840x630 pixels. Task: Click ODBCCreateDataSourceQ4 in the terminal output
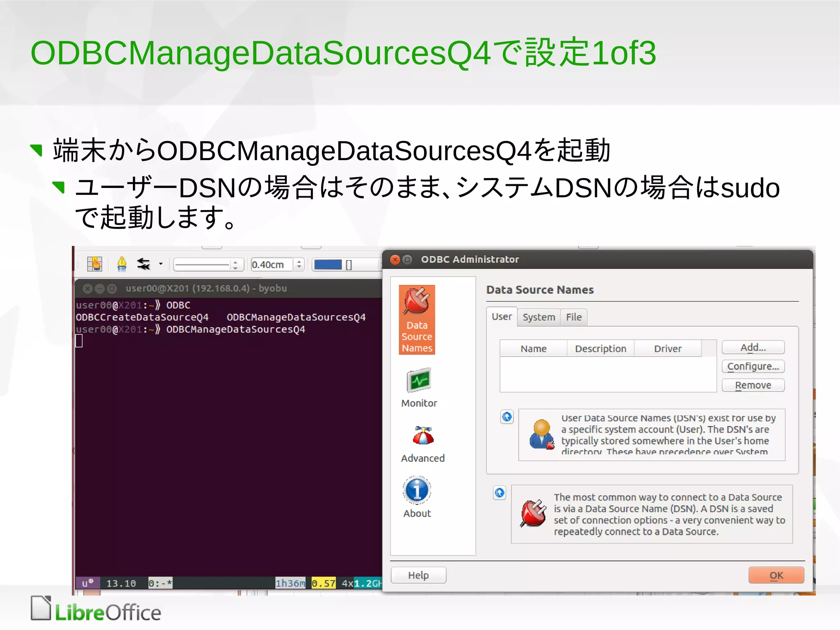click(x=142, y=317)
